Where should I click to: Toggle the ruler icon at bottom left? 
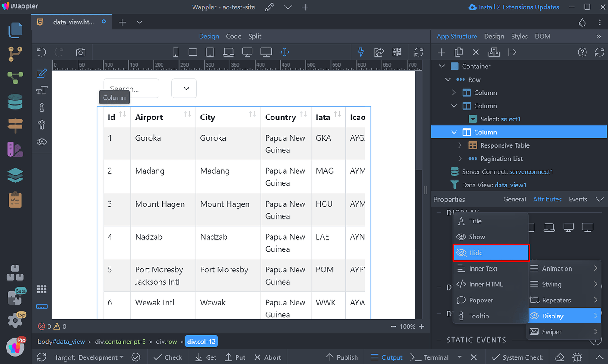pyautogui.click(x=42, y=307)
